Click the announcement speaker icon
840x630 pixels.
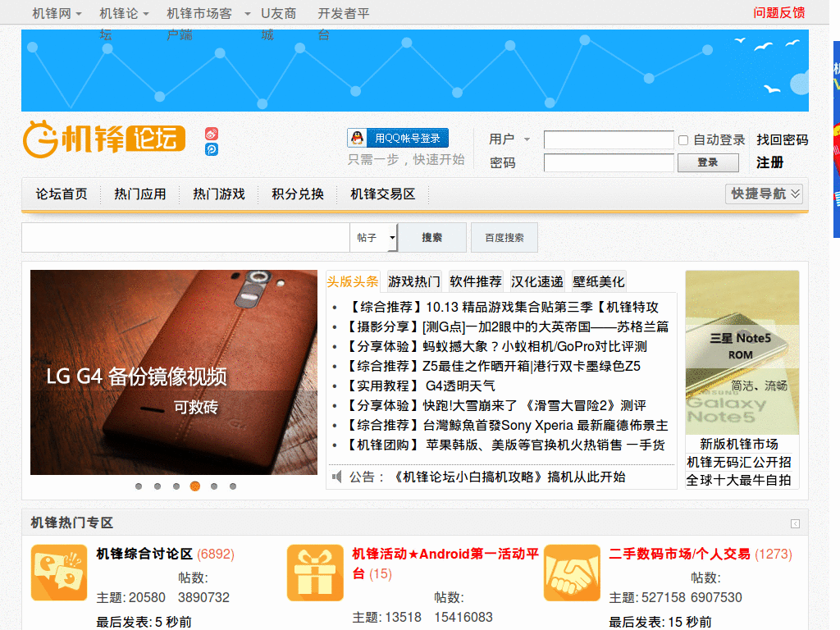point(336,477)
